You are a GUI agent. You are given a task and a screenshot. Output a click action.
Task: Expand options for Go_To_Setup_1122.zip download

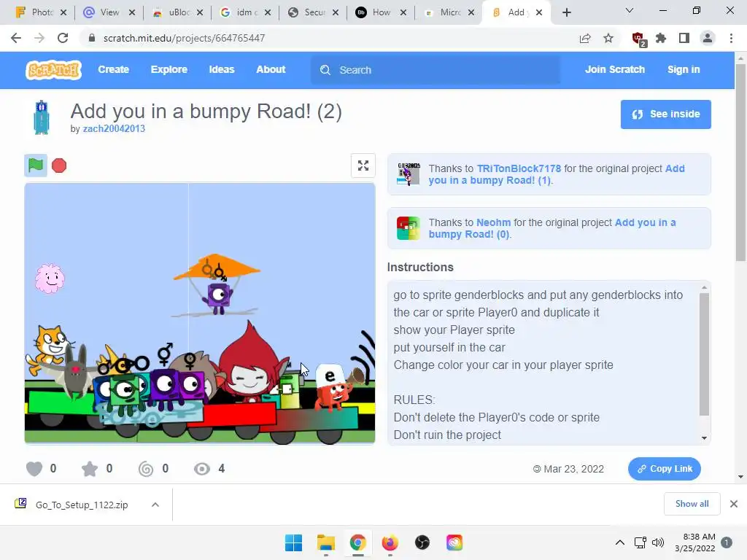pos(155,505)
